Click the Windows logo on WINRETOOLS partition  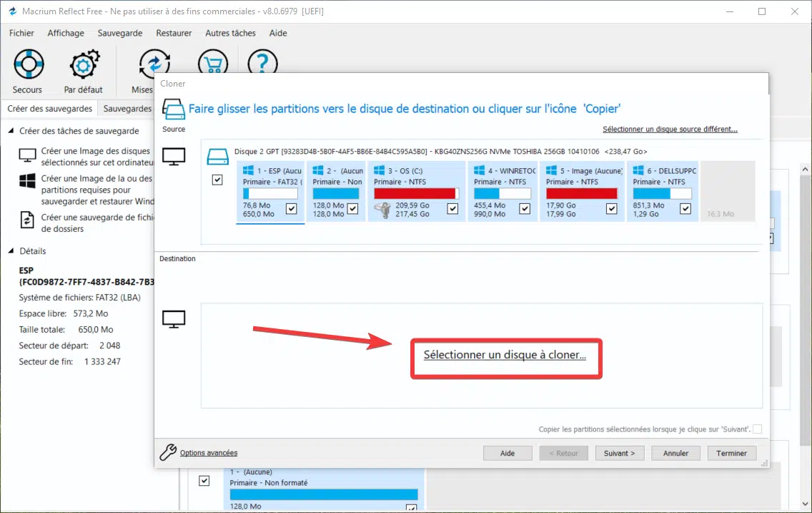(x=480, y=170)
